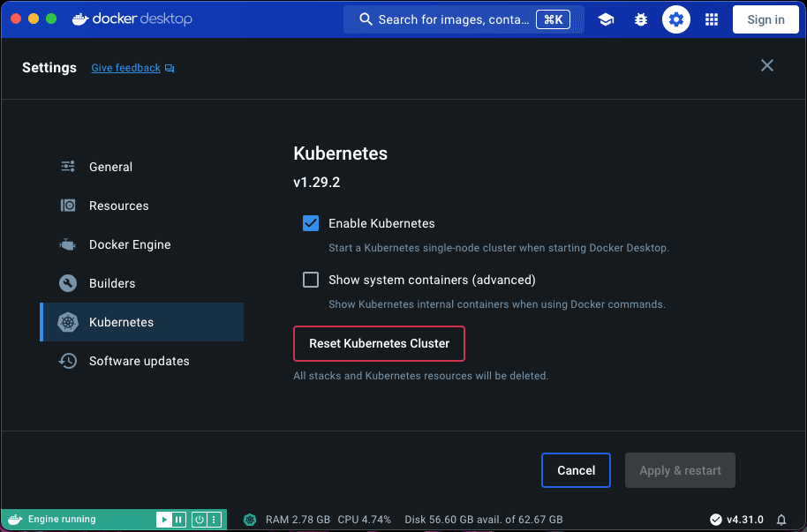Open Software updates settings
The image size is (807, 532).
(141, 361)
